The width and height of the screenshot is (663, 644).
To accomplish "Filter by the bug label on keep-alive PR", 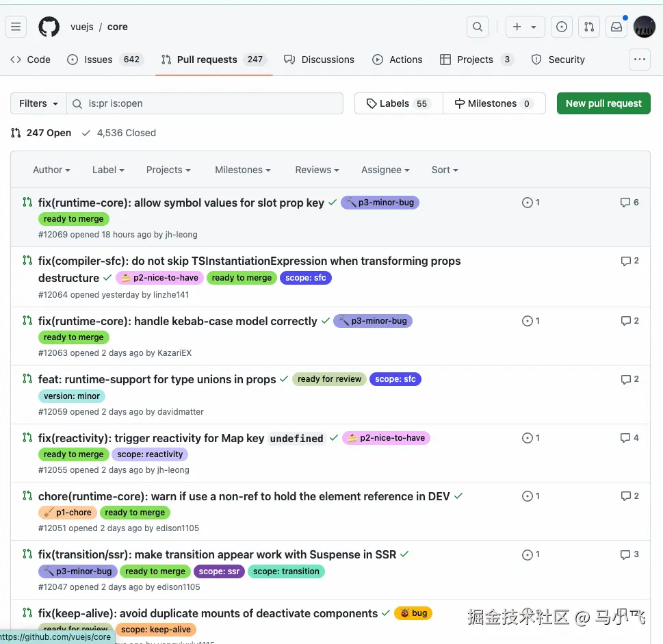I will [x=413, y=613].
